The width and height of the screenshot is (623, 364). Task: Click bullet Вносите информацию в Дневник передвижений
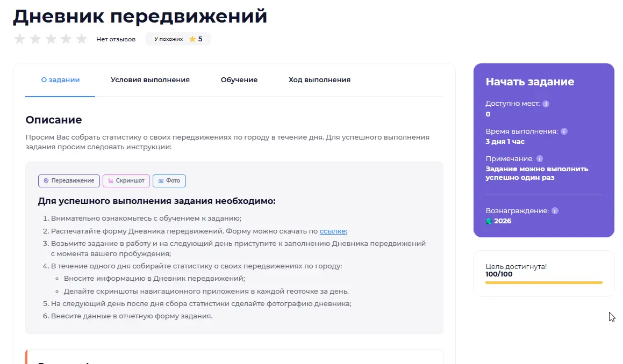[x=155, y=278]
